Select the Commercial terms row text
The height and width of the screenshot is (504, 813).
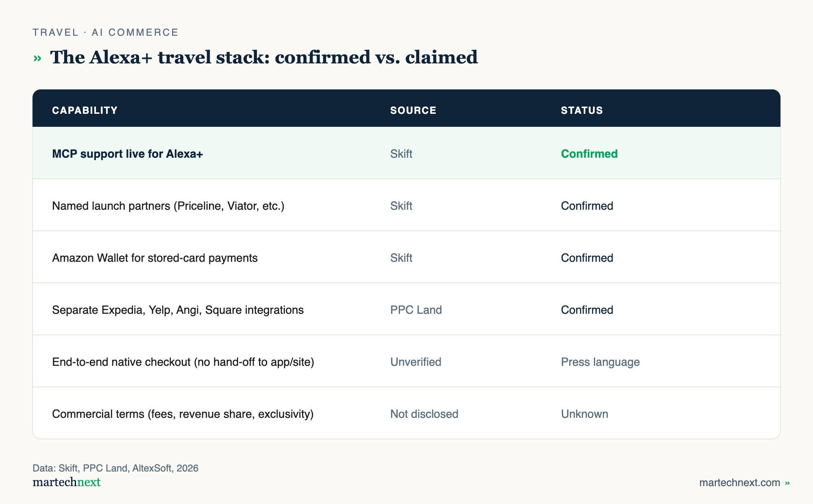183,414
